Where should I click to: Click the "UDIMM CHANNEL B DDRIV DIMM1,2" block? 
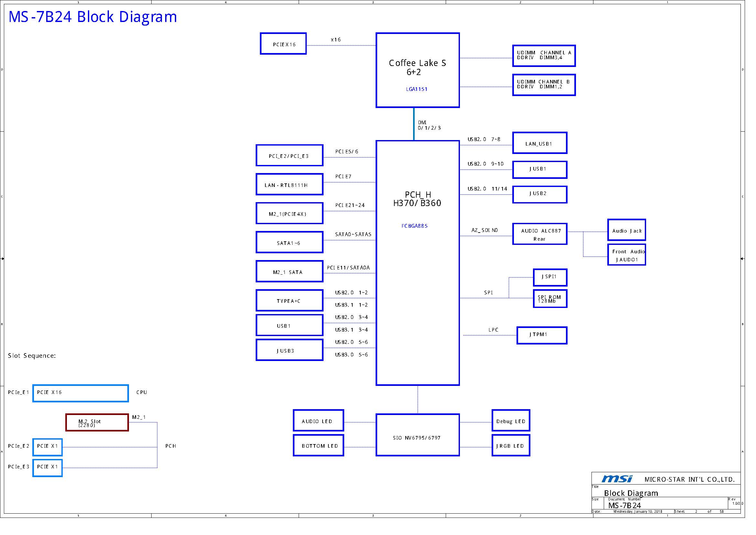coord(544,85)
